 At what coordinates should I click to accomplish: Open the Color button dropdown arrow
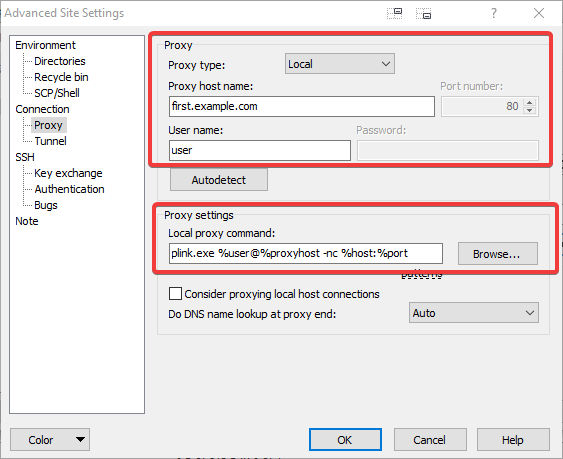pyautogui.click(x=80, y=439)
